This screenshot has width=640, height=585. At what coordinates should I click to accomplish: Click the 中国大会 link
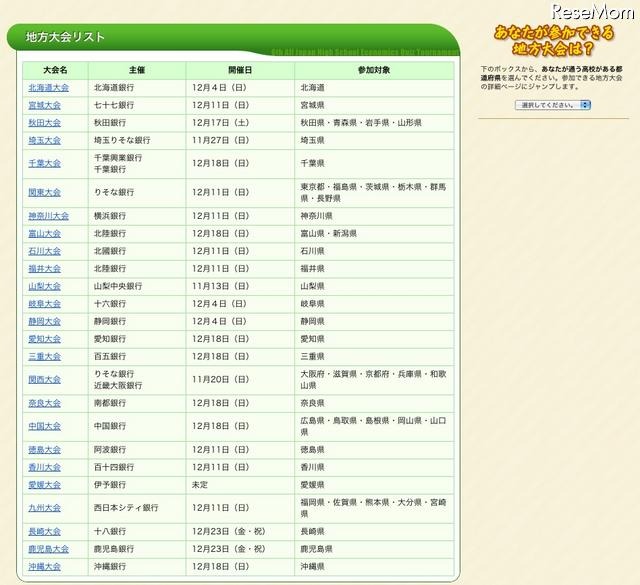[x=44, y=426]
